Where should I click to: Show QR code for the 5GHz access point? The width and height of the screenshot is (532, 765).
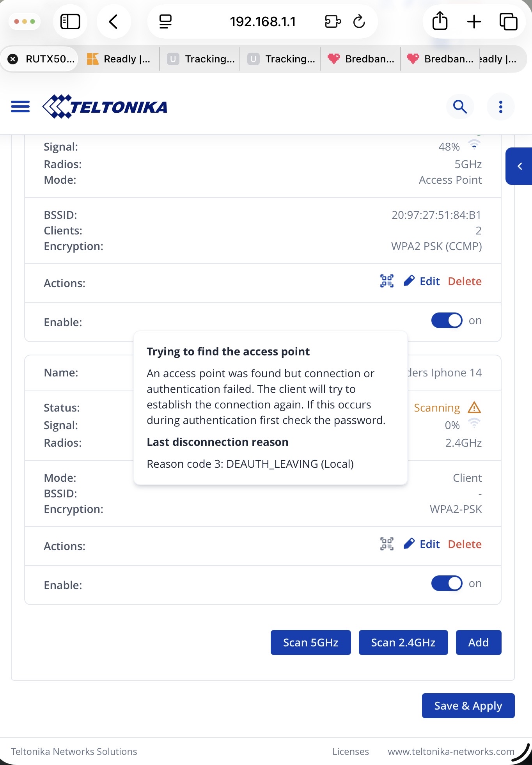pos(387,281)
